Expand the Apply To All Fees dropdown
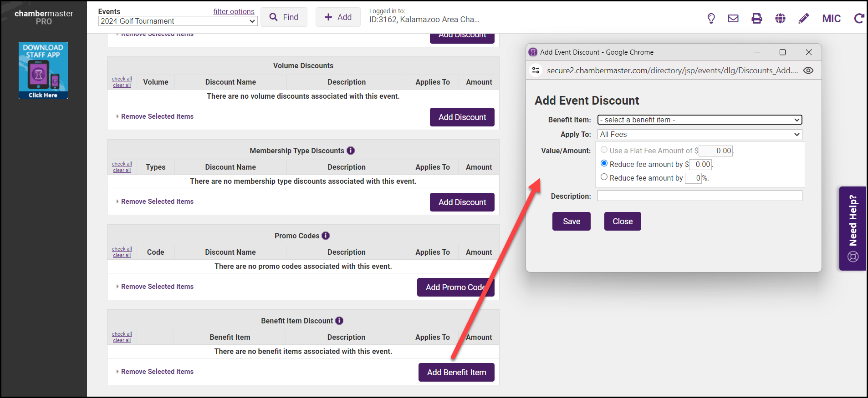Screen dimensions: 868x398 click(x=700, y=134)
